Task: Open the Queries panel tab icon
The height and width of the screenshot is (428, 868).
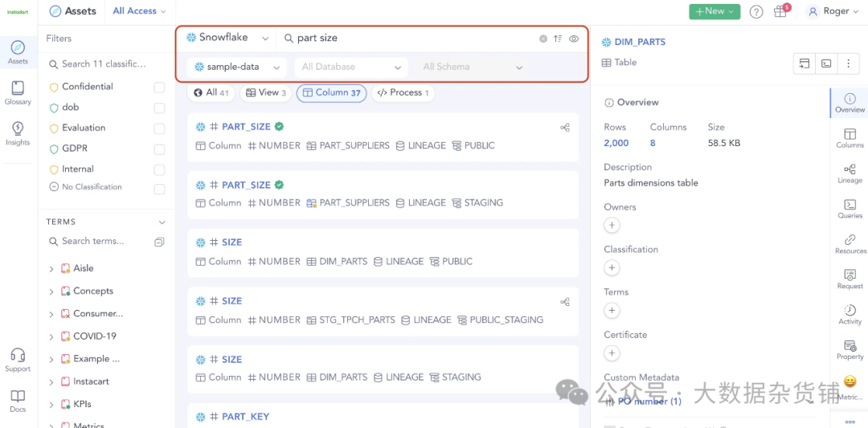Action: (x=850, y=209)
